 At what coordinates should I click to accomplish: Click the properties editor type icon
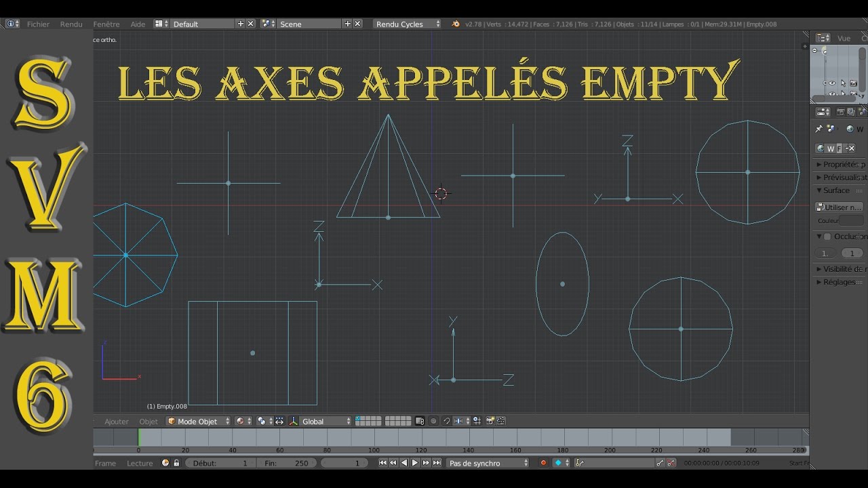(x=823, y=112)
